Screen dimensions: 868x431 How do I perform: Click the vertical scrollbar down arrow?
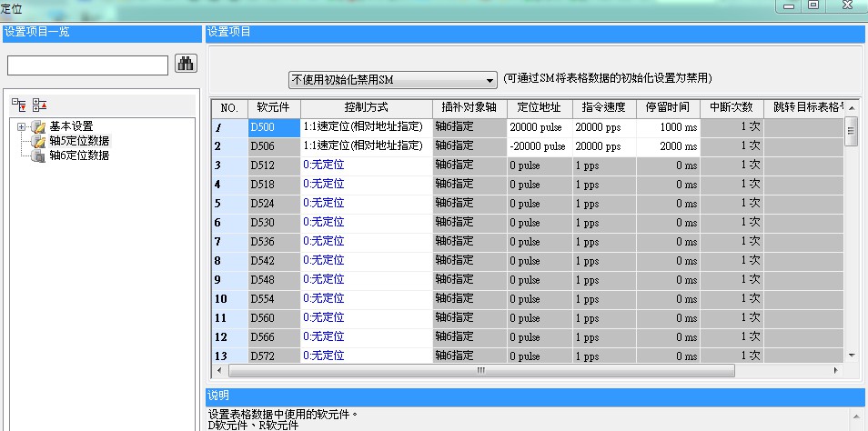(x=852, y=355)
